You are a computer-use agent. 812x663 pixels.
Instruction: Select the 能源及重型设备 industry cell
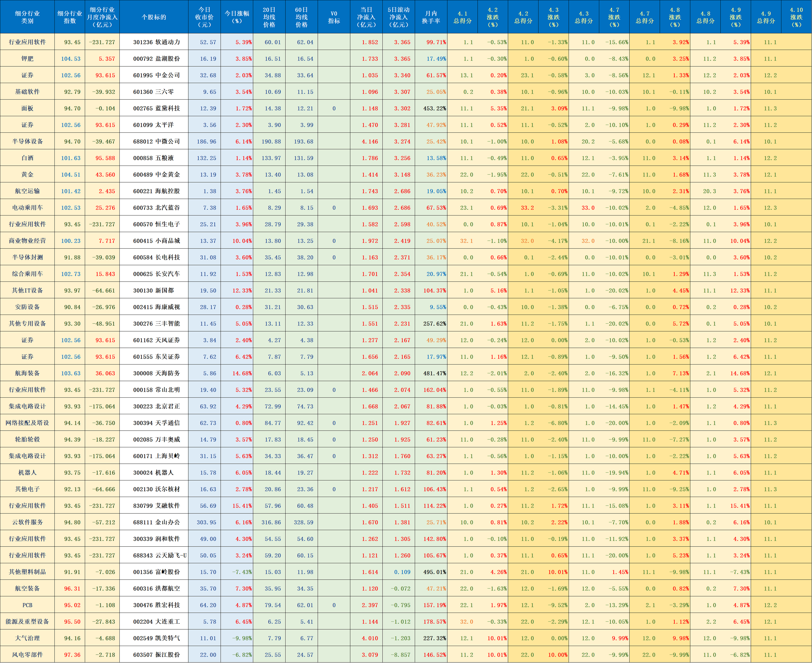click(x=27, y=621)
